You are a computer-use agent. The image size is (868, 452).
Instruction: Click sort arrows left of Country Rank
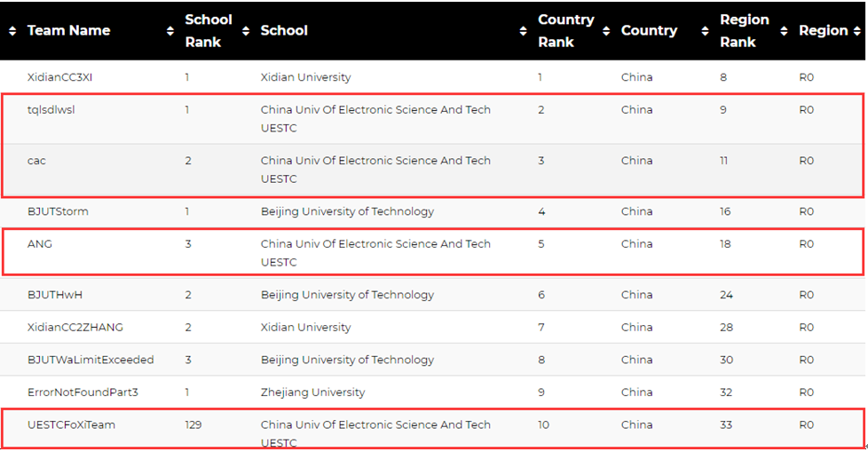(x=523, y=31)
